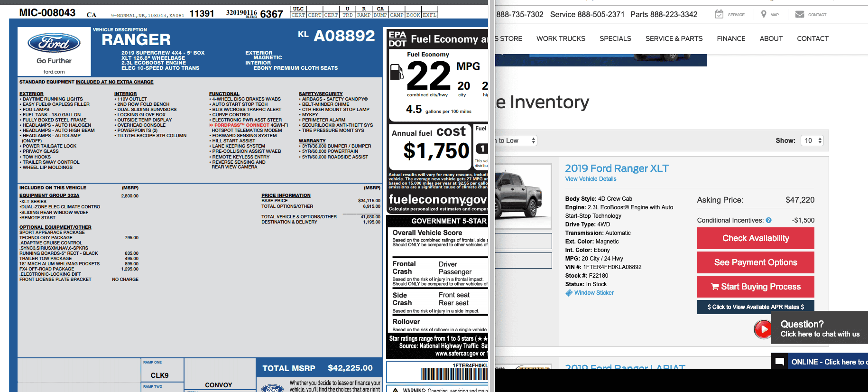The height and width of the screenshot is (392, 868).
Task: Click the PRICE INFORMATION heading
Action: tap(286, 196)
